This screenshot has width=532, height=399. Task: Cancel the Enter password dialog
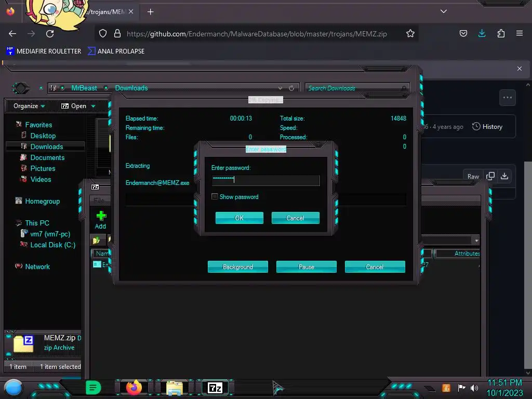pos(295,218)
